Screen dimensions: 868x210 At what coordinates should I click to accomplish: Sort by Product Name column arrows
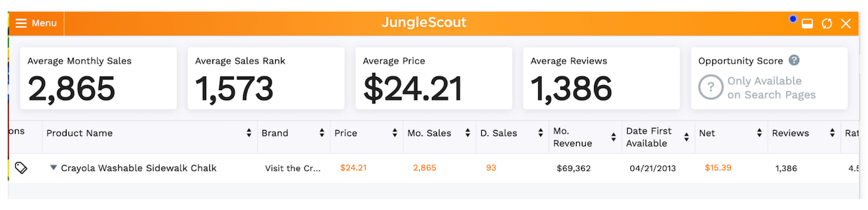coord(249,133)
